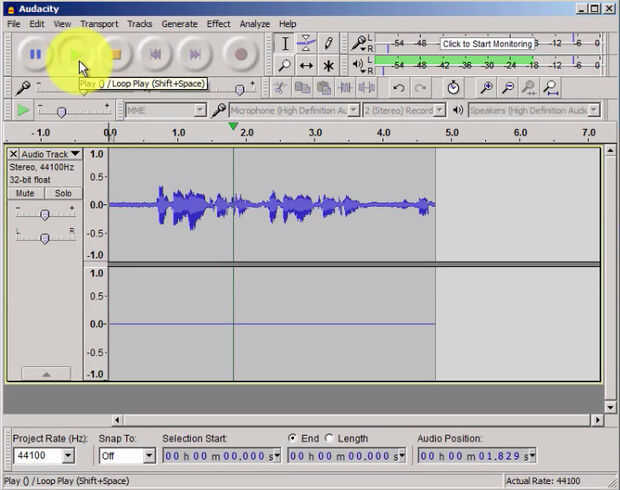Click the playback speed slider handle
The width and height of the screenshot is (620, 490).
click(61, 113)
